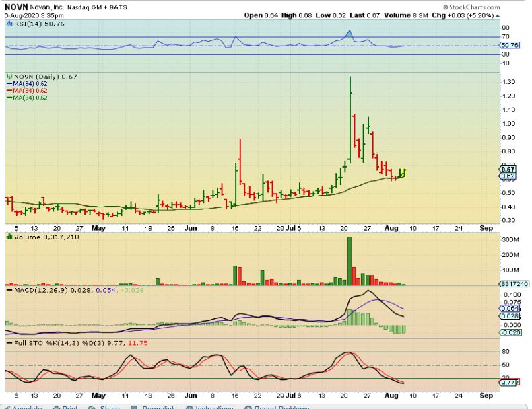Viewport: 532px width, 409px height.
Task: Open the Annotate link
Action: (x=28, y=407)
